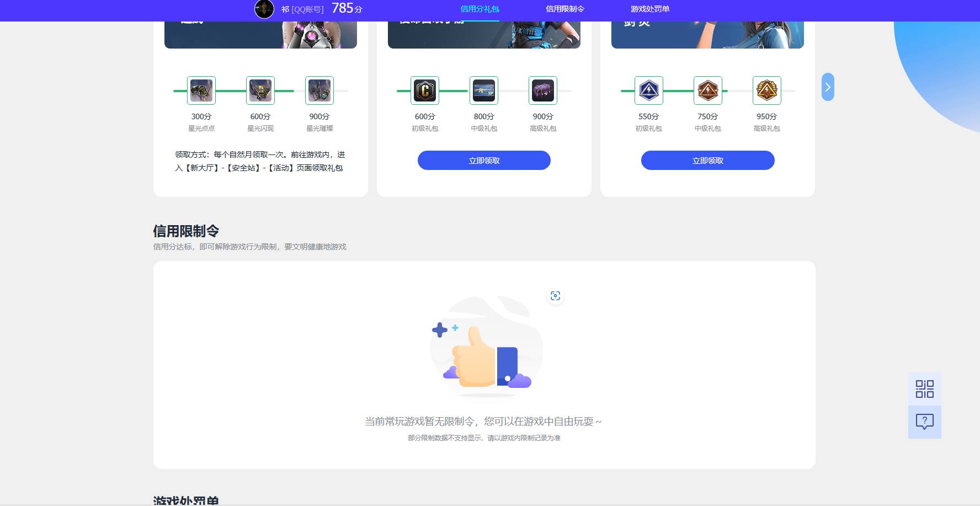Click the 950分 高级礼包 gold badge icon
This screenshot has height=506, width=980.
point(767,90)
